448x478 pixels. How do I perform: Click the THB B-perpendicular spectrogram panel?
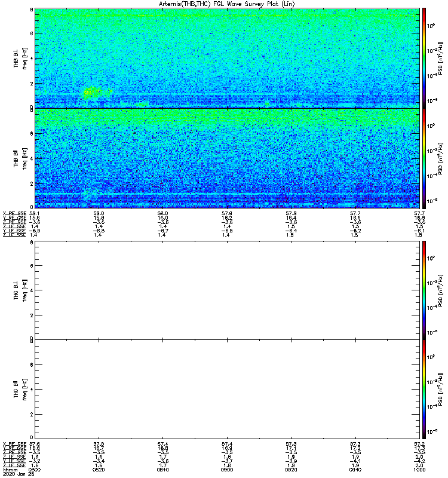(227, 58)
